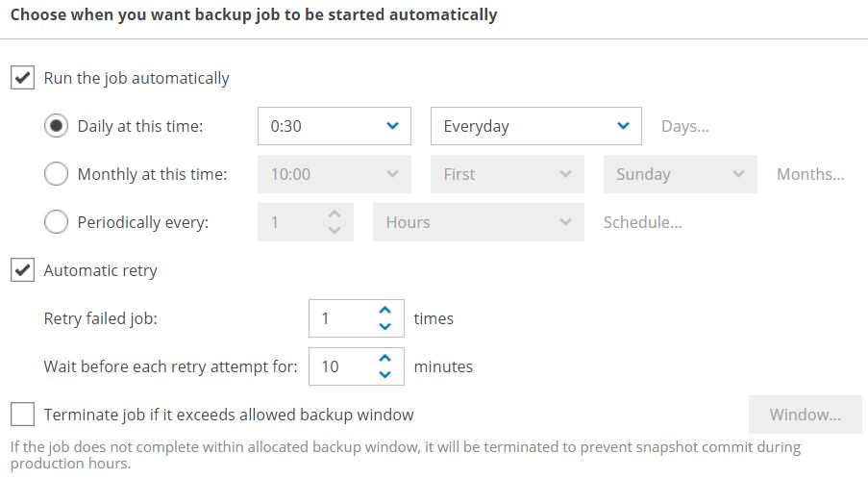Open the 0:30 daily time dropdown
This screenshot has width=868, height=479.
pos(335,126)
